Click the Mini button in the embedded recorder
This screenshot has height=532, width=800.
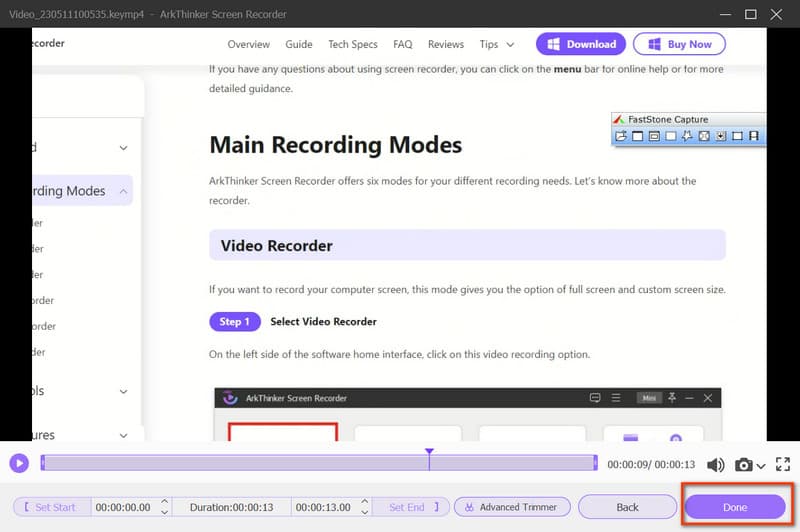coord(649,398)
